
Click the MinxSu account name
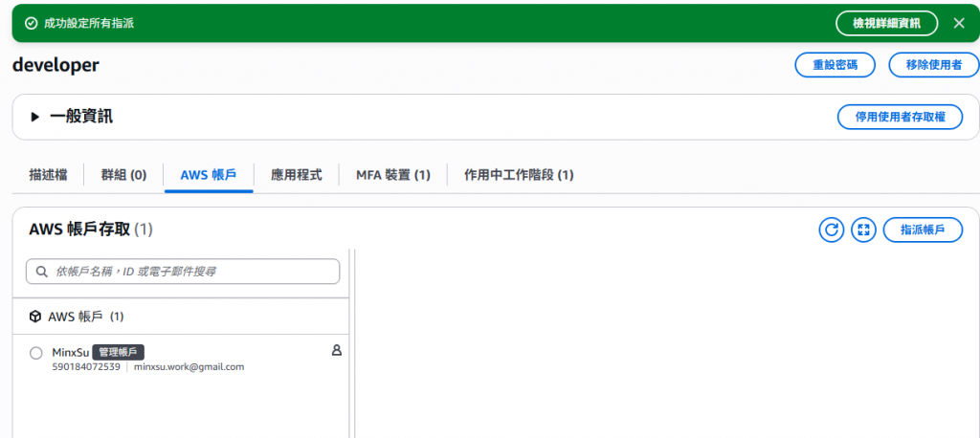(x=71, y=352)
